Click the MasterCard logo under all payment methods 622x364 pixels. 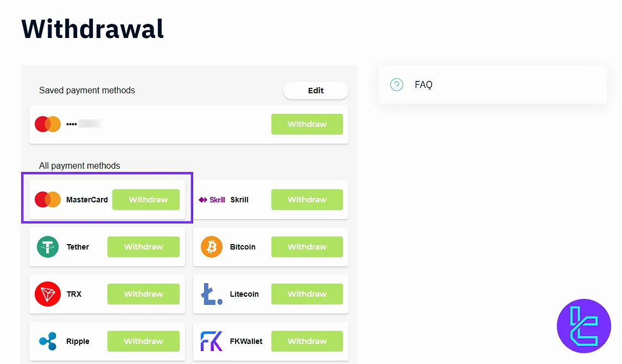click(x=48, y=200)
